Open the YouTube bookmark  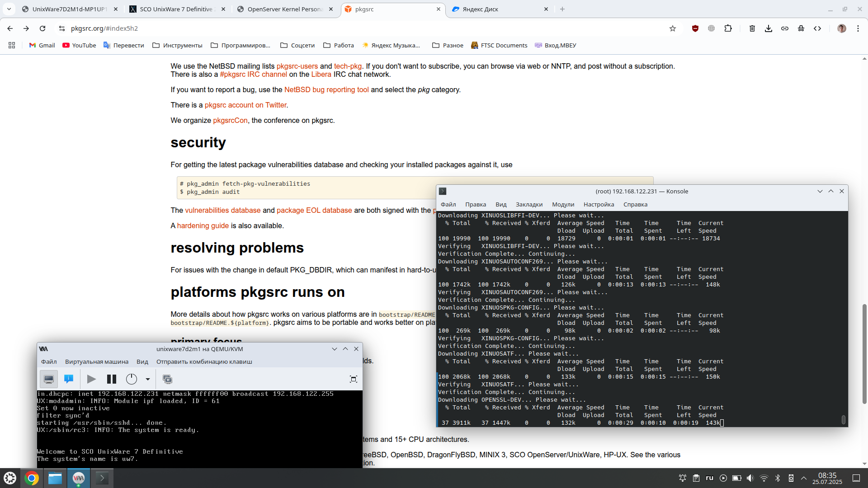(80, 45)
